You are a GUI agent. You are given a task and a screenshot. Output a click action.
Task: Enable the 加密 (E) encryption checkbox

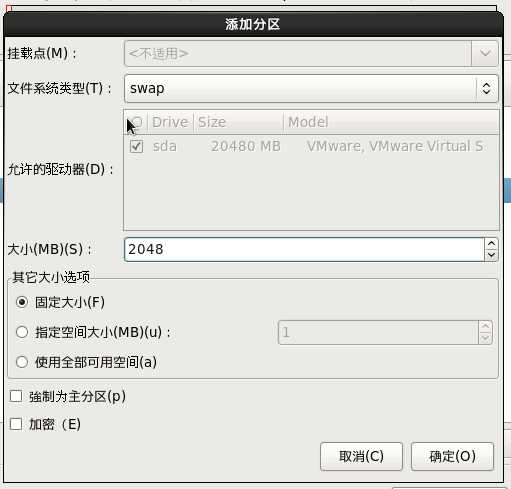point(16,424)
